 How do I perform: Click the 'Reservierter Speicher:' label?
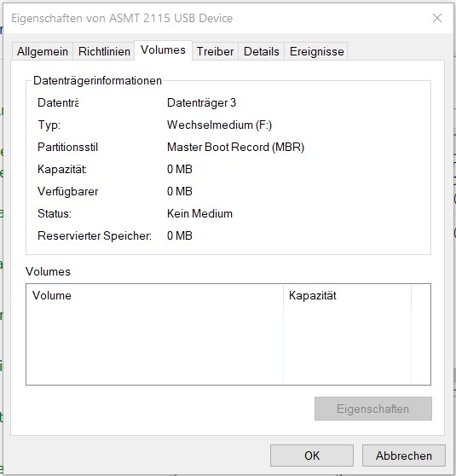[x=95, y=236]
